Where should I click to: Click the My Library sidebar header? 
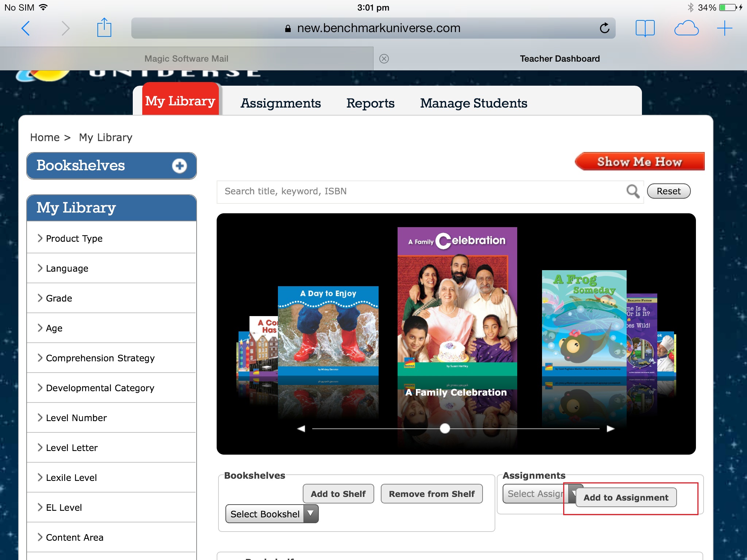(x=111, y=208)
